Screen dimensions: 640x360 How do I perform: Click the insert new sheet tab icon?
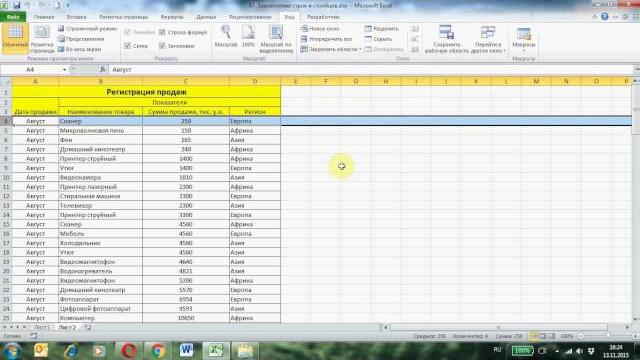point(87,327)
